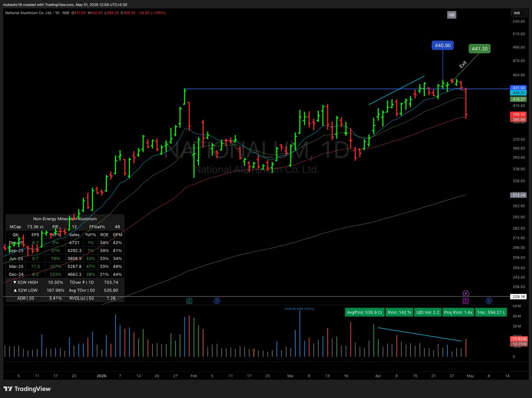532x398 pixels.
Task: Click the U/D Vol: 2.2 badge
Action: pos(427,312)
